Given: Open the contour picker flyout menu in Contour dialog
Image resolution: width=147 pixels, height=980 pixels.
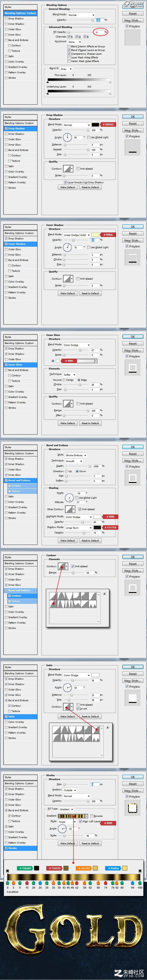Looking at the screenshot, I should tap(104, 593).
